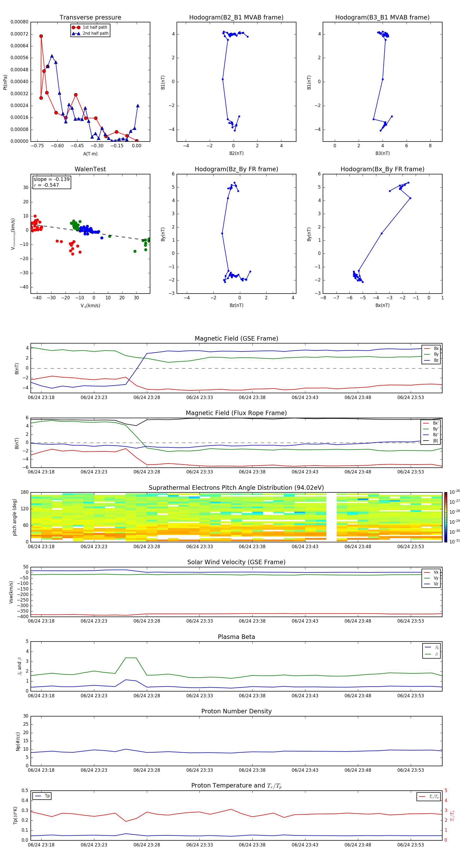Select |B| legend entry in Flux Rope plot
Screen dimensions: 473x868
431,441
